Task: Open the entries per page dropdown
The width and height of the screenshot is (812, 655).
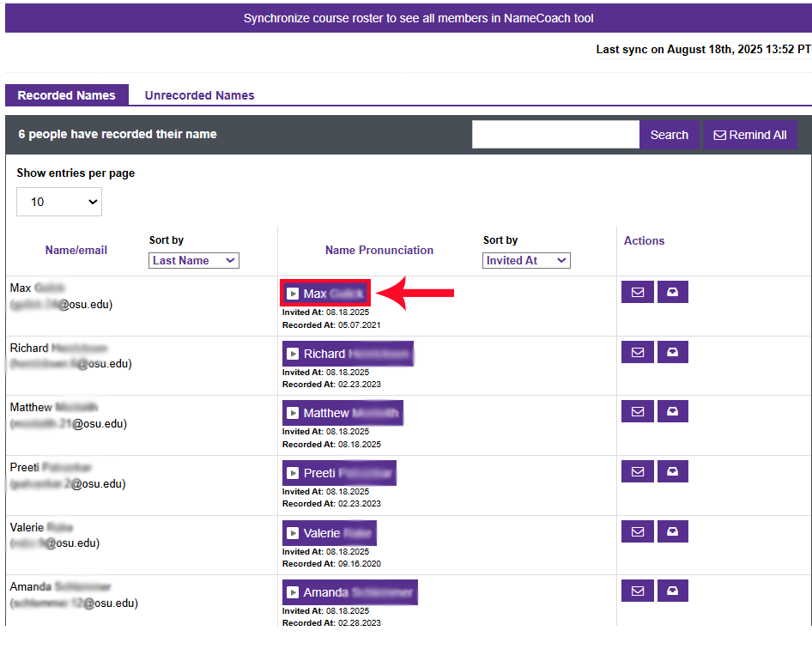Action: (x=59, y=202)
